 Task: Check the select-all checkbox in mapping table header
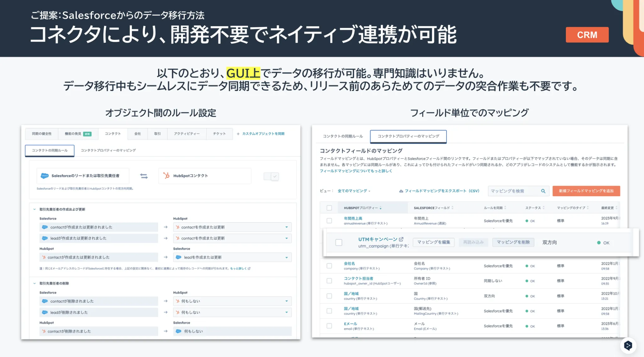pyautogui.click(x=329, y=208)
